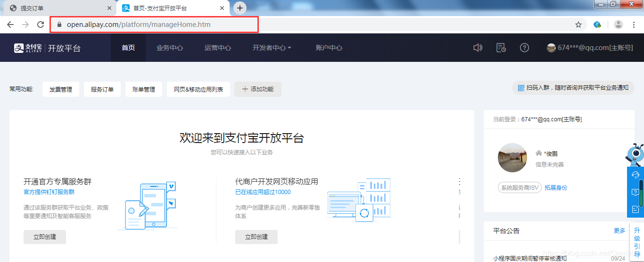Click the 官方提供钉钉服务群 link
Image resolution: width=644 pixels, height=262 pixels.
click(x=49, y=192)
